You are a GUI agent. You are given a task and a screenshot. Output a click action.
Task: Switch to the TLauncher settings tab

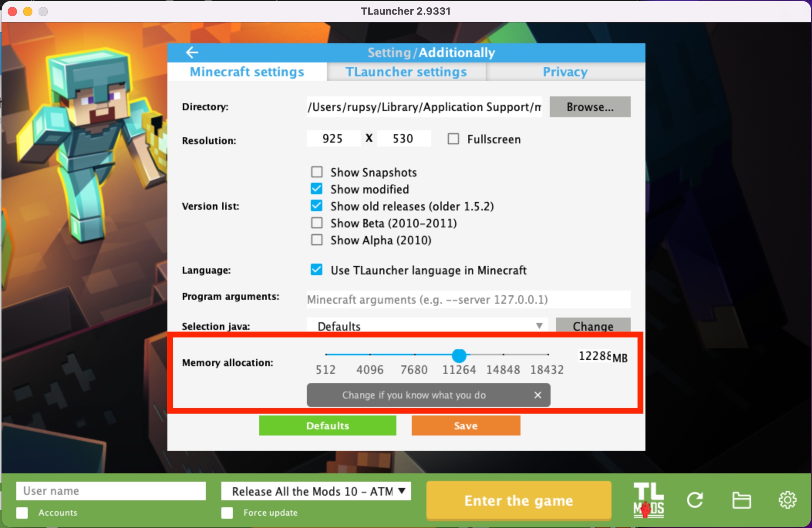pyautogui.click(x=406, y=72)
